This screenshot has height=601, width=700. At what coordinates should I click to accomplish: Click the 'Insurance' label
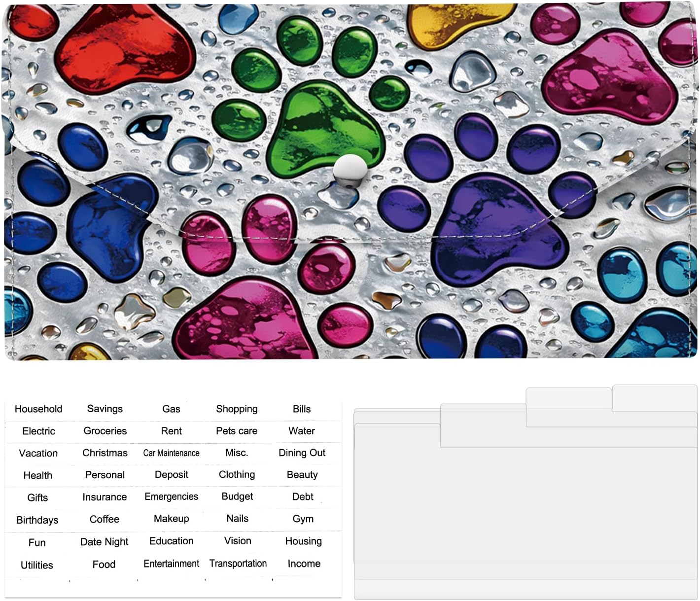point(105,497)
